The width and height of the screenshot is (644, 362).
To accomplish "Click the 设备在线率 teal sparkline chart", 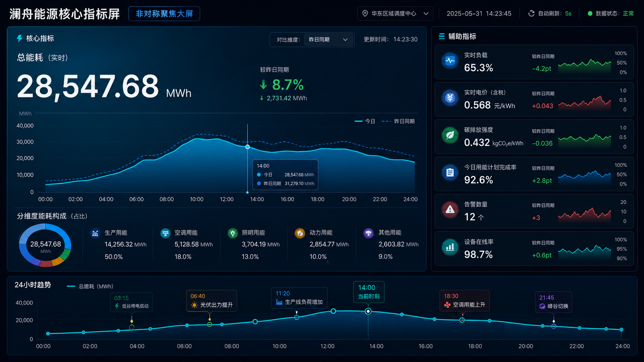I will [584, 252].
